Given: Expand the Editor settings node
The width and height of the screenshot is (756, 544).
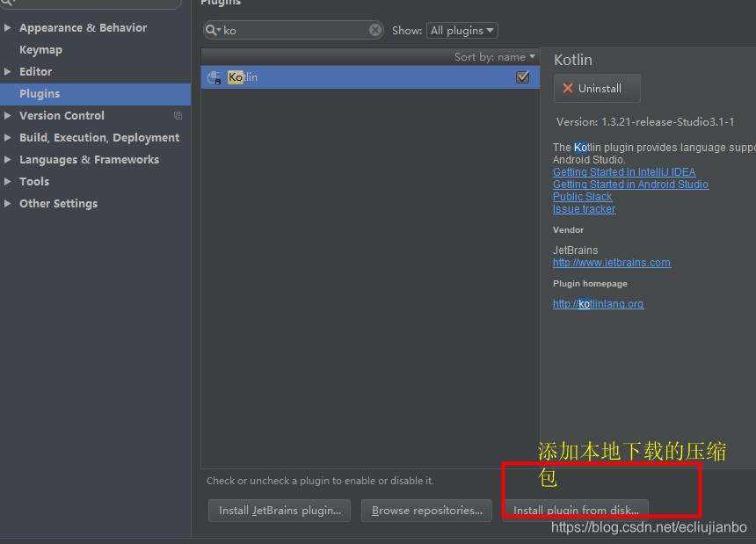Looking at the screenshot, I should 7,71.
